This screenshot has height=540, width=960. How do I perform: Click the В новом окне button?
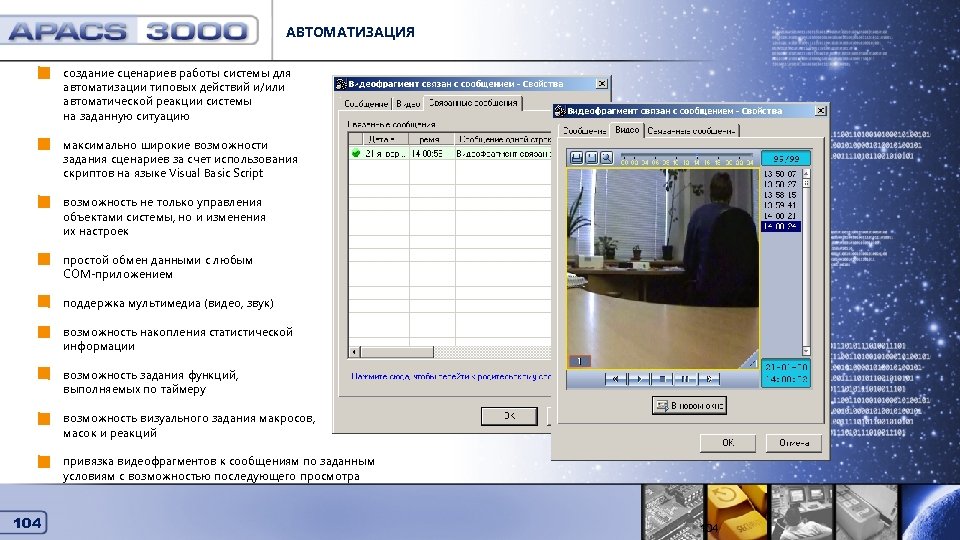tap(689, 405)
